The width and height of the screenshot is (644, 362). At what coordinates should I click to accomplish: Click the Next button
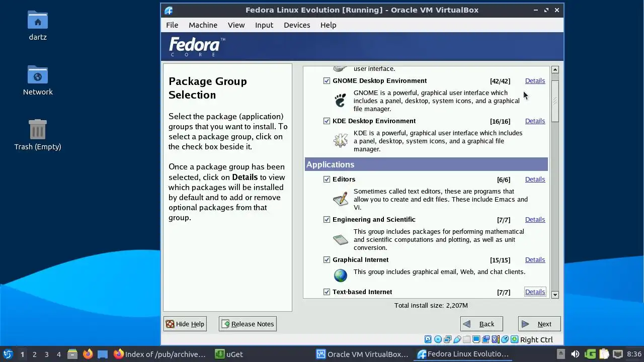[539, 324]
